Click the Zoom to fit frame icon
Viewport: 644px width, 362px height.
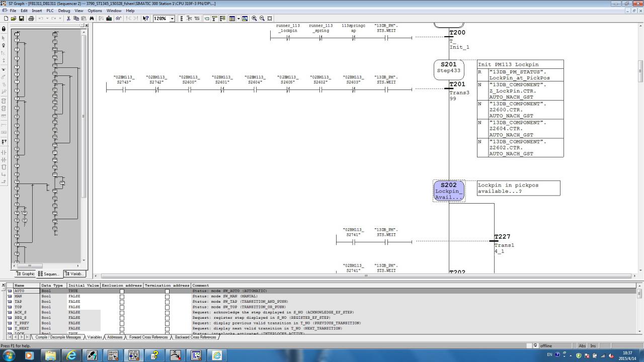click(x=270, y=18)
